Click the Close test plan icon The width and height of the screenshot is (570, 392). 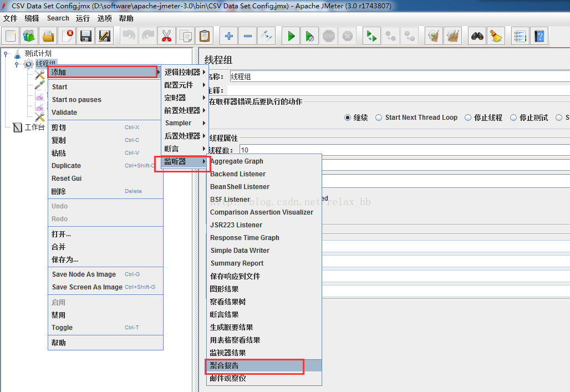coord(67,36)
